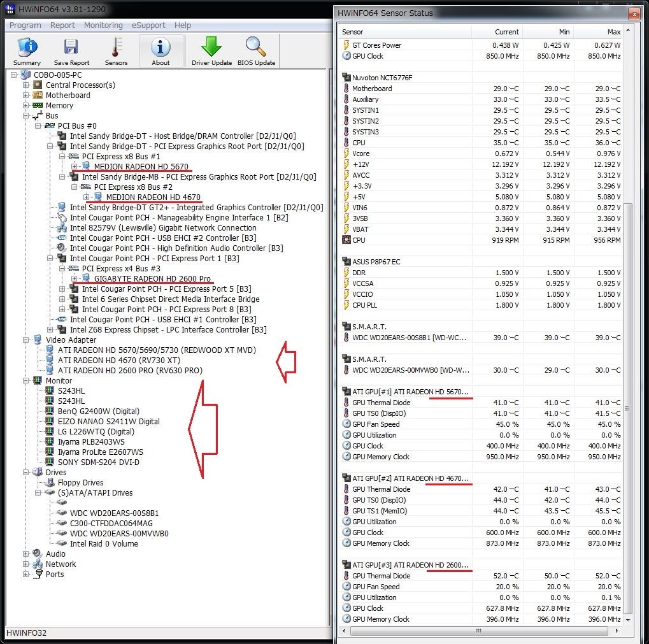Viewport: 649px width, 644px height.
Task: Click the CPU PLL sensor row label
Action: pyautogui.click(x=364, y=305)
